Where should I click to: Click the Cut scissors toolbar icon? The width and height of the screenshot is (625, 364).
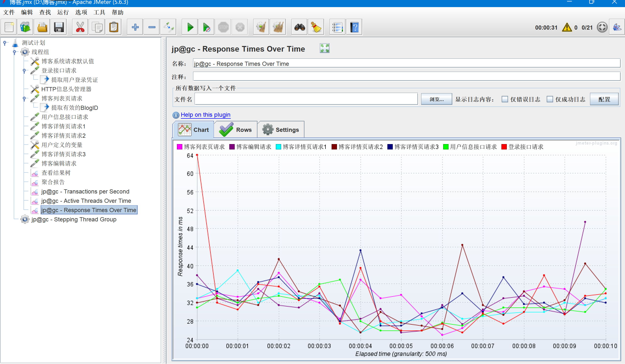tap(80, 27)
